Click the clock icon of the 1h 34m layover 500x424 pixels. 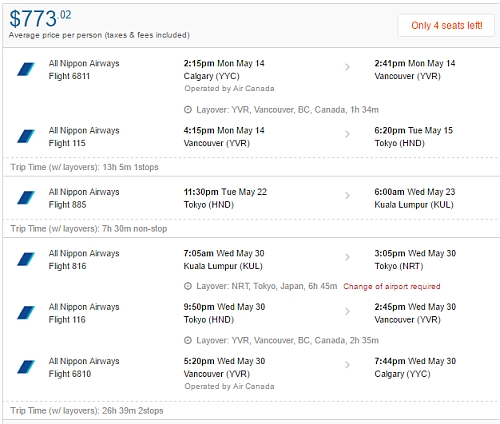point(188,110)
